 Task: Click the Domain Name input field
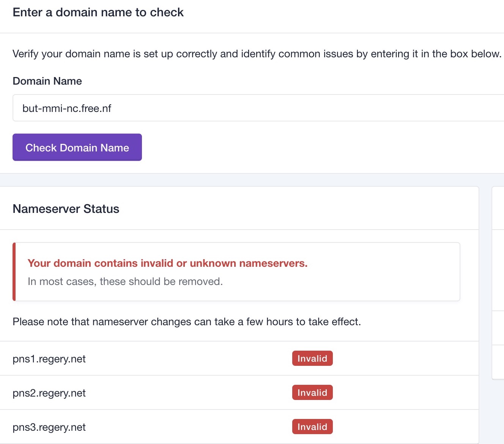(258, 108)
